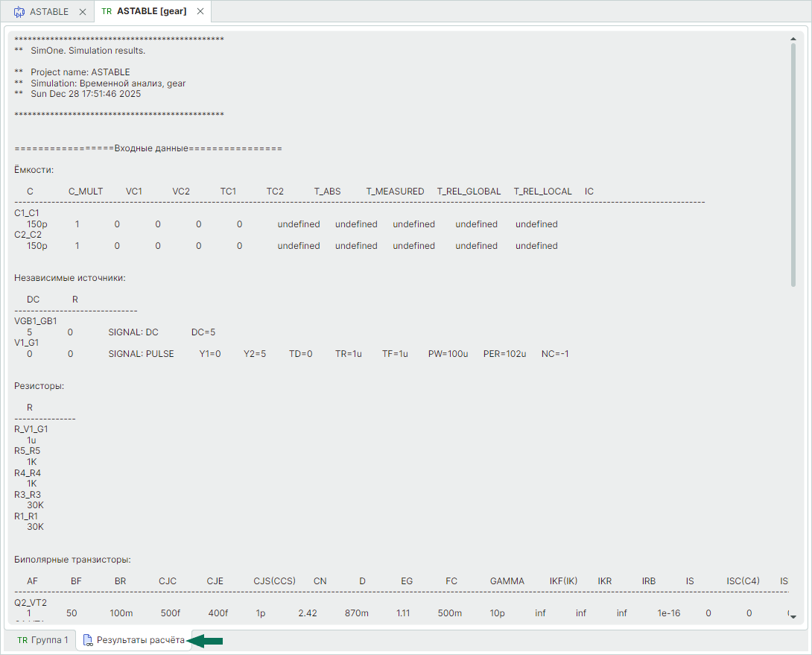Click the 'PW=100u' parameter

pos(448,354)
